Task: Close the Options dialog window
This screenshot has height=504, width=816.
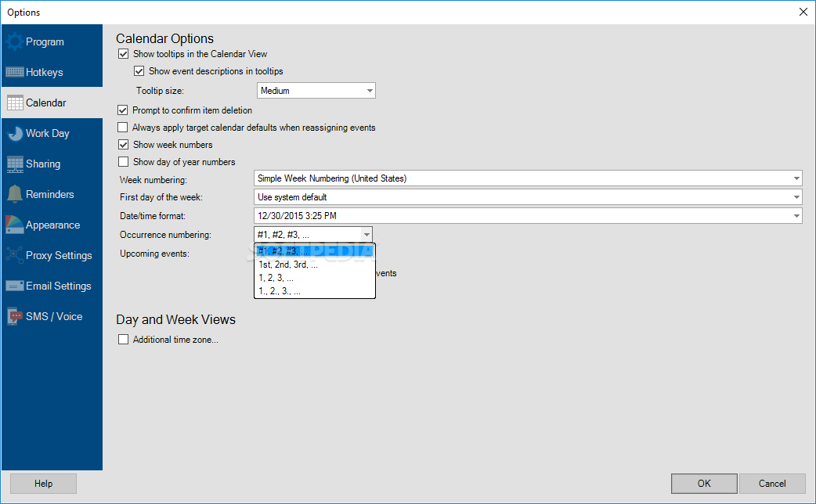Action: coord(803,12)
